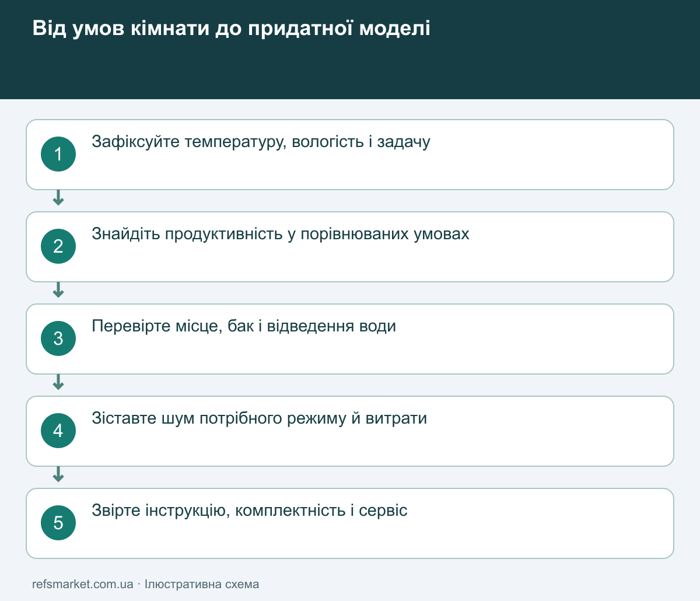Select the text "Перевірте місце, бак і відведення води"
The width and height of the screenshot is (700, 601).
(x=244, y=326)
